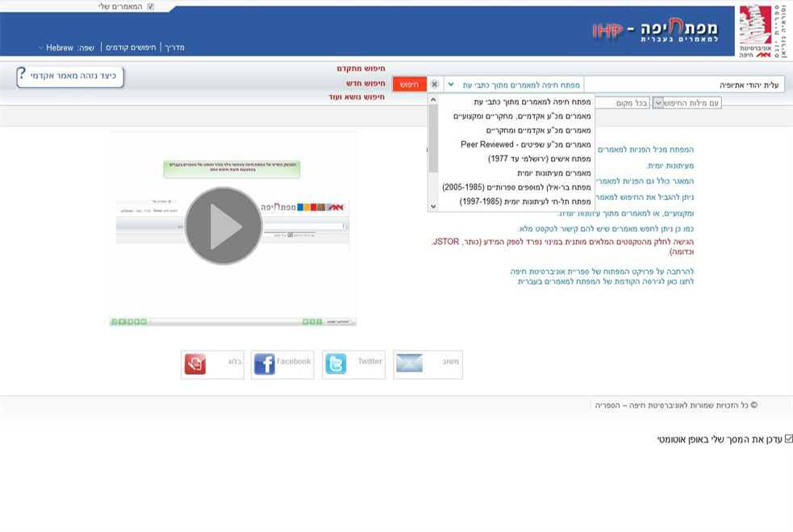Clear the search with the X icon

[435, 85]
